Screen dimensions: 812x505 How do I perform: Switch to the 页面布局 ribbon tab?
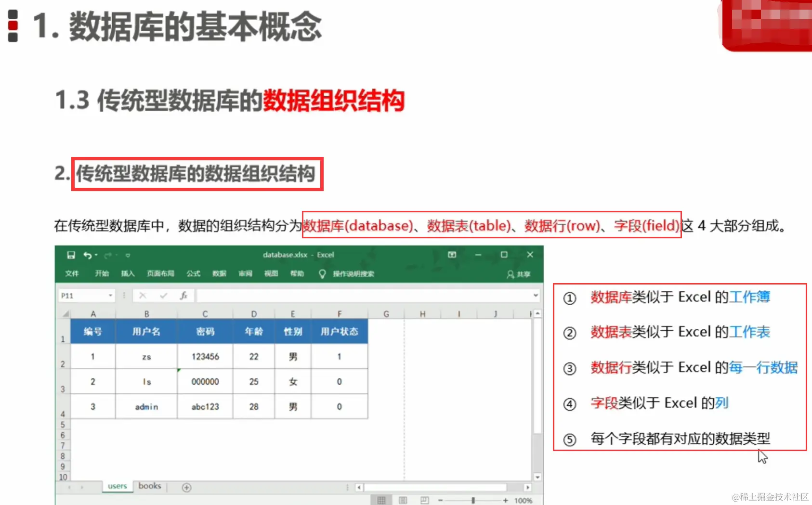pyautogui.click(x=160, y=273)
